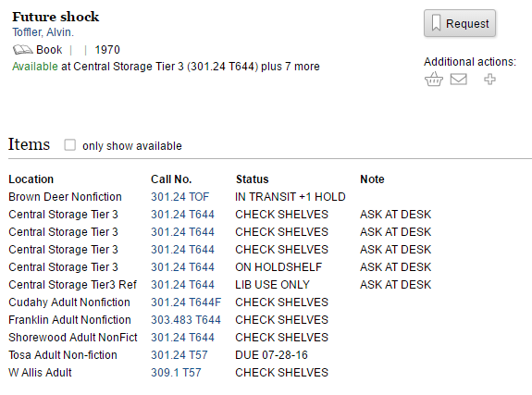Open call number 303.483 T644 link
The height and width of the screenshot is (395, 532).
(x=186, y=320)
